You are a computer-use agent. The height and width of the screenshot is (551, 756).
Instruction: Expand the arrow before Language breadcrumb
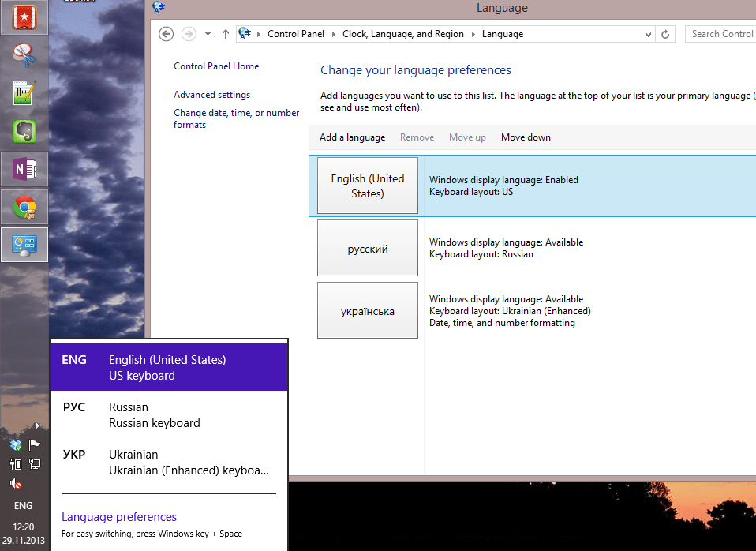coord(473,34)
